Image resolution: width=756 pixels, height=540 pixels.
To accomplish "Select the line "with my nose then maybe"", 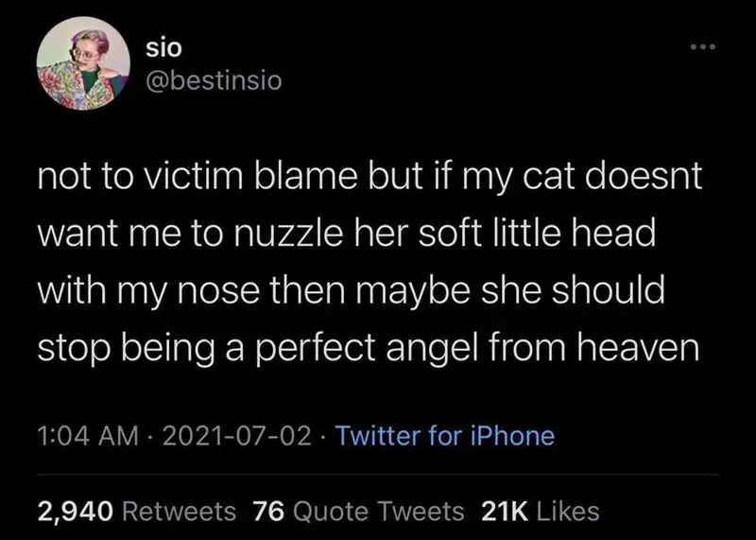I will coord(351,290).
